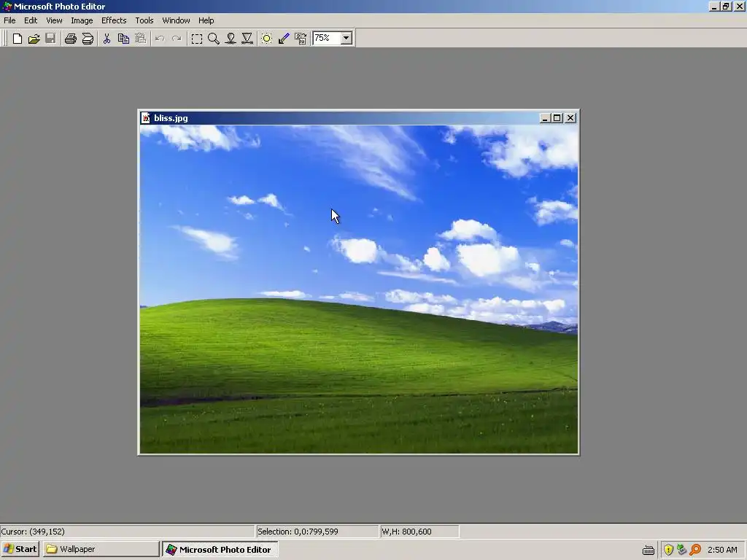This screenshot has height=560, width=747.
Task: Cut using the scissors icon
Action: point(107,39)
